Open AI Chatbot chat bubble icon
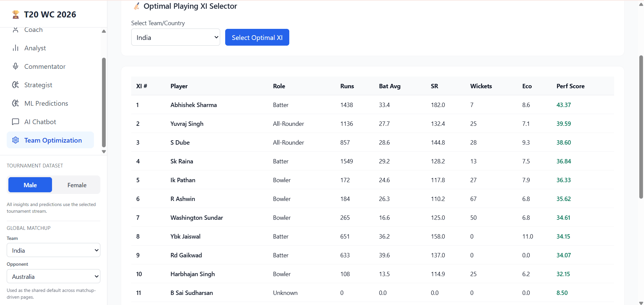644x305 pixels. [x=16, y=121]
